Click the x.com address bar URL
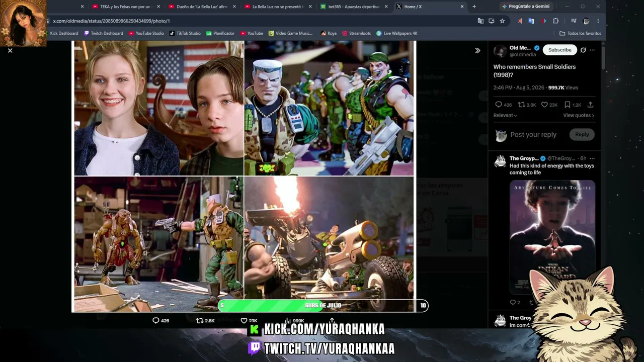 111,21
